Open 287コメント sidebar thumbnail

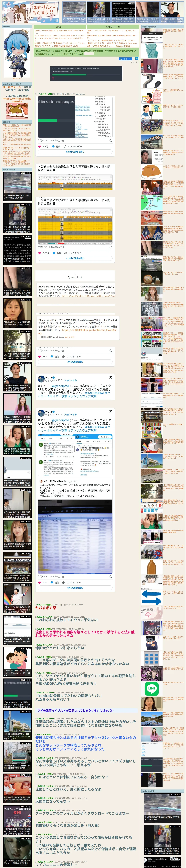pos(18,345)
